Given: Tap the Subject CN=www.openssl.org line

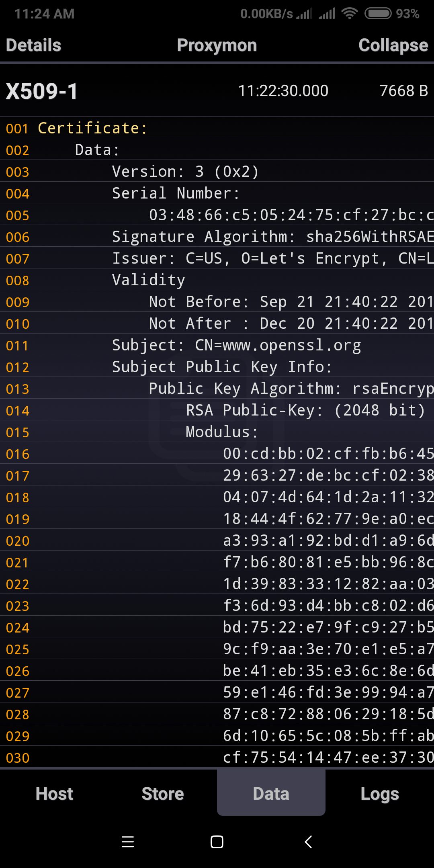Looking at the screenshot, I should pos(236,345).
